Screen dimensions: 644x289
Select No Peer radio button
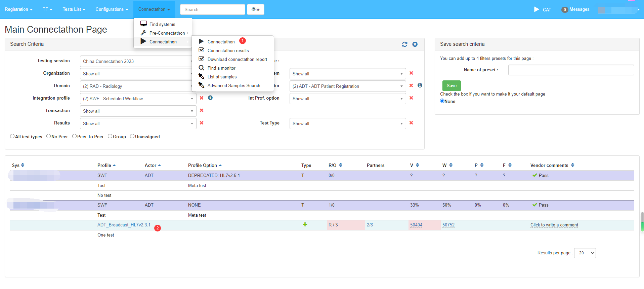click(x=49, y=136)
